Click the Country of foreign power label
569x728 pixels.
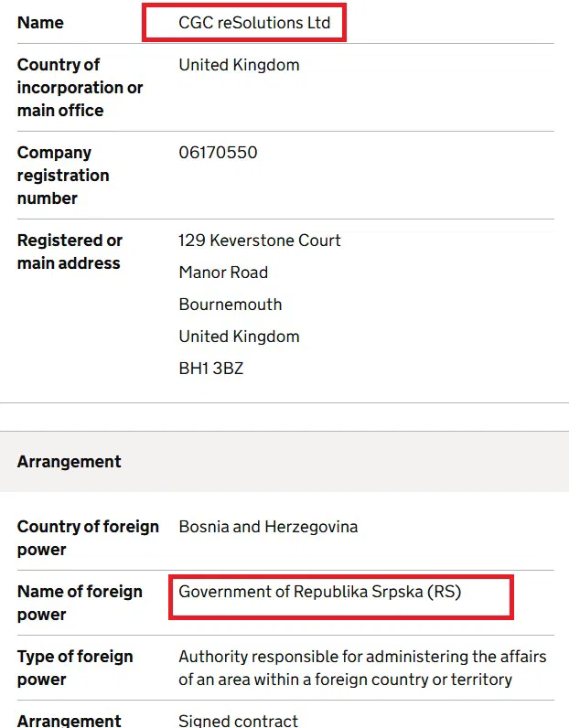point(88,538)
